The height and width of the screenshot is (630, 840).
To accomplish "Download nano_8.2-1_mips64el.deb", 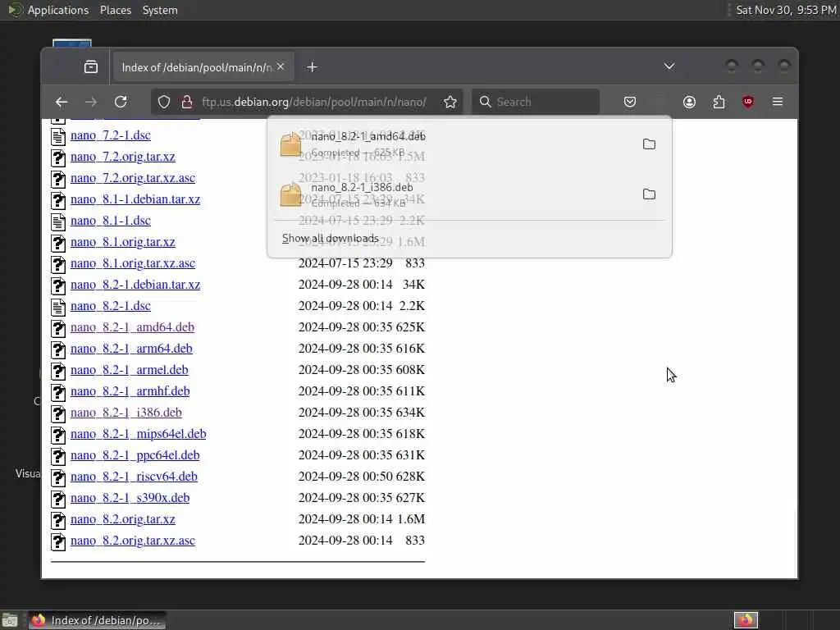I will pos(138,434).
